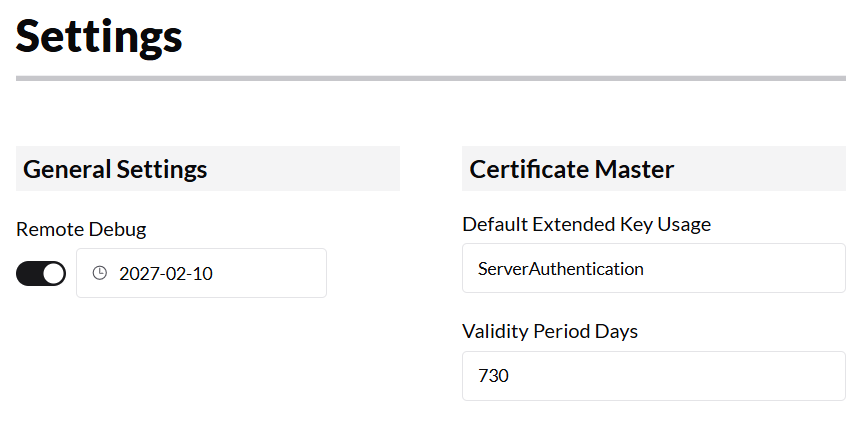Click the Validity Period Days label
The image size is (863, 428).
[x=549, y=331]
